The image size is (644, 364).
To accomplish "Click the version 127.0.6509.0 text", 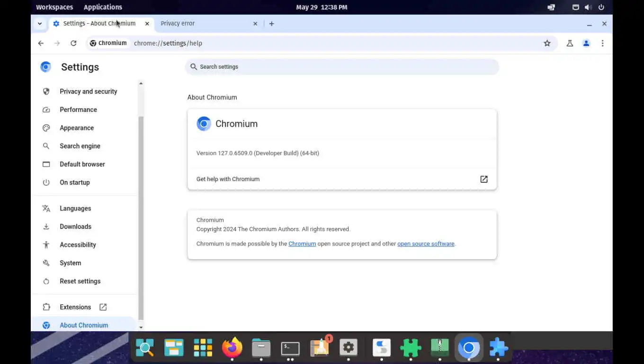I will click(258, 153).
